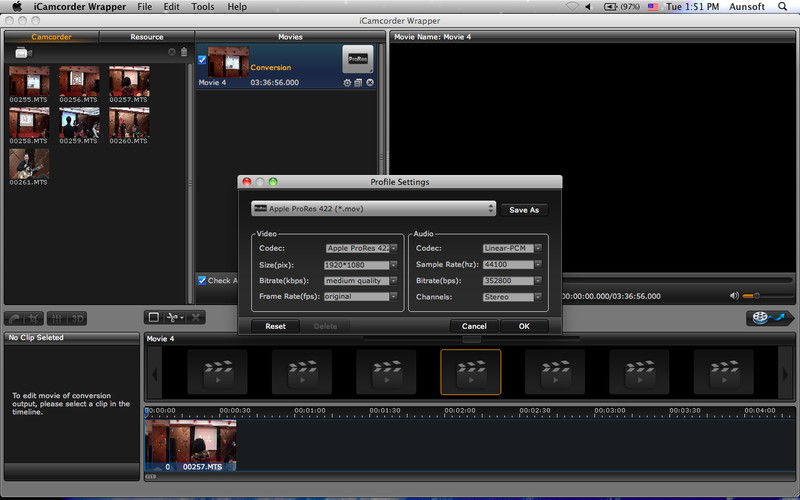The height and width of the screenshot is (500, 800).
Task: Confirm with the OK button
Action: (524, 326)
